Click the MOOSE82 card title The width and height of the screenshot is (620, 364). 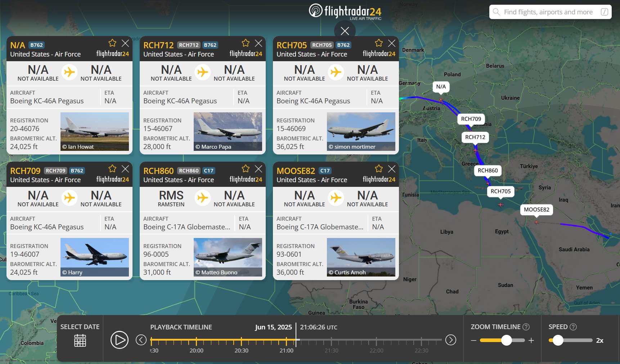point(296,171)
